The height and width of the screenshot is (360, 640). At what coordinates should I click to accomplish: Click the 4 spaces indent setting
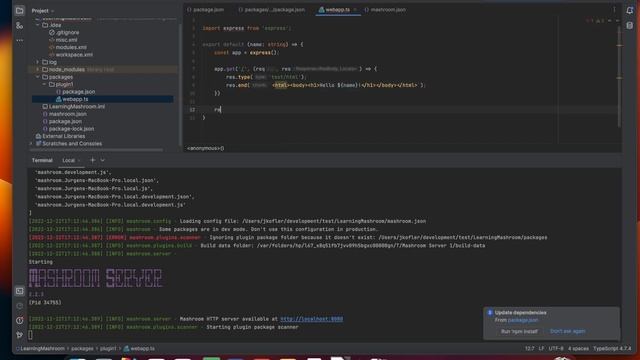click(578, 349)
